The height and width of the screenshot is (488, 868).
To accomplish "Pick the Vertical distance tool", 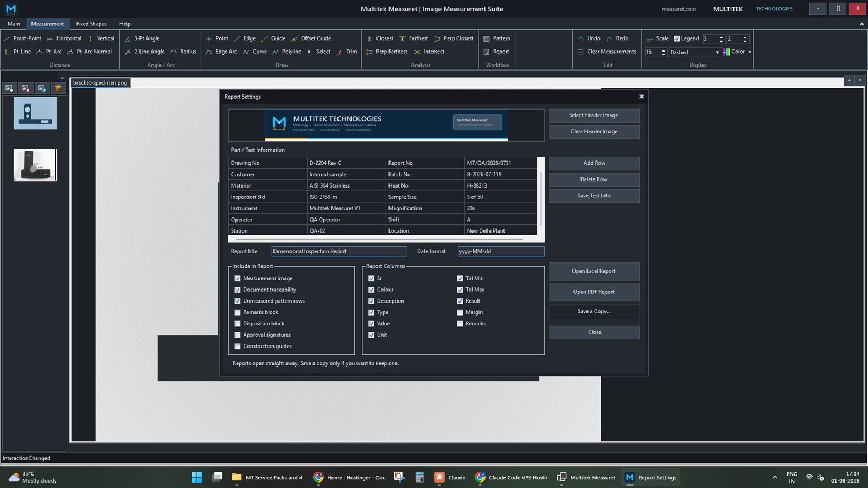I will tap(101, 38).
